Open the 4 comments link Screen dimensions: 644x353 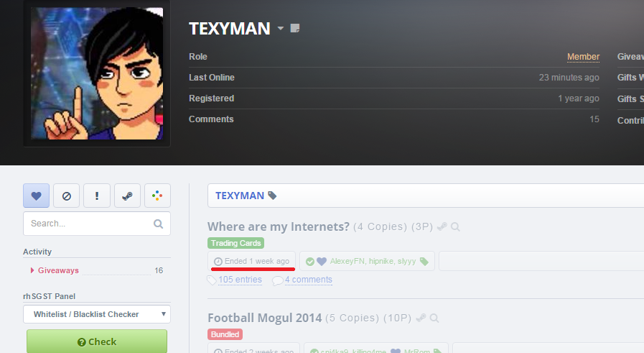tap(309, 280)
